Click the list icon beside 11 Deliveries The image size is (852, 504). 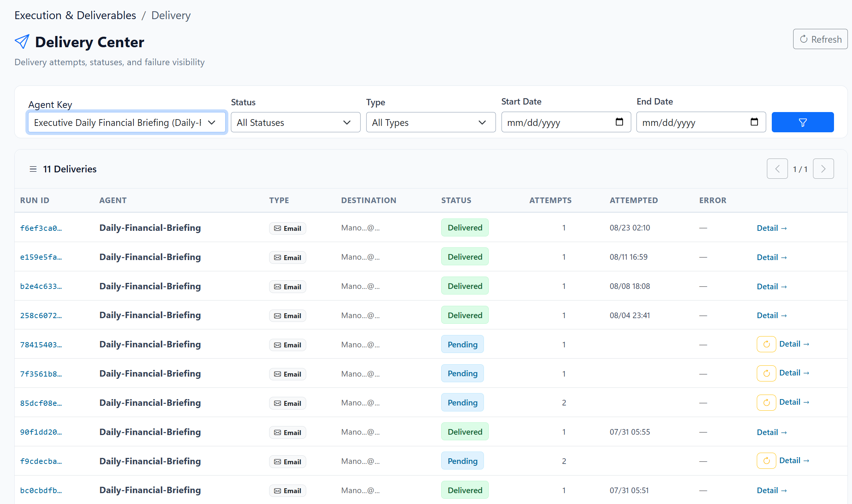tap(33, 169)
